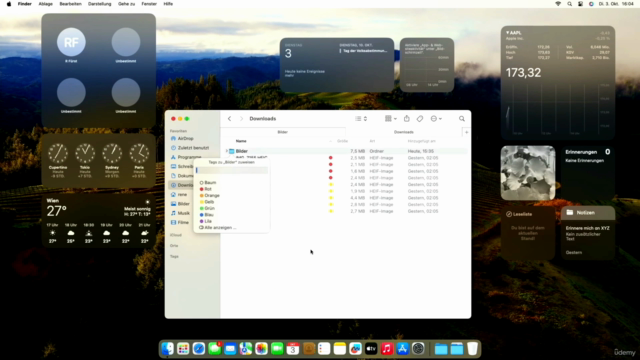Click the Wien weather widget
Image resolution: width=640 pixels, height=360 pixels.
point(98,221)
